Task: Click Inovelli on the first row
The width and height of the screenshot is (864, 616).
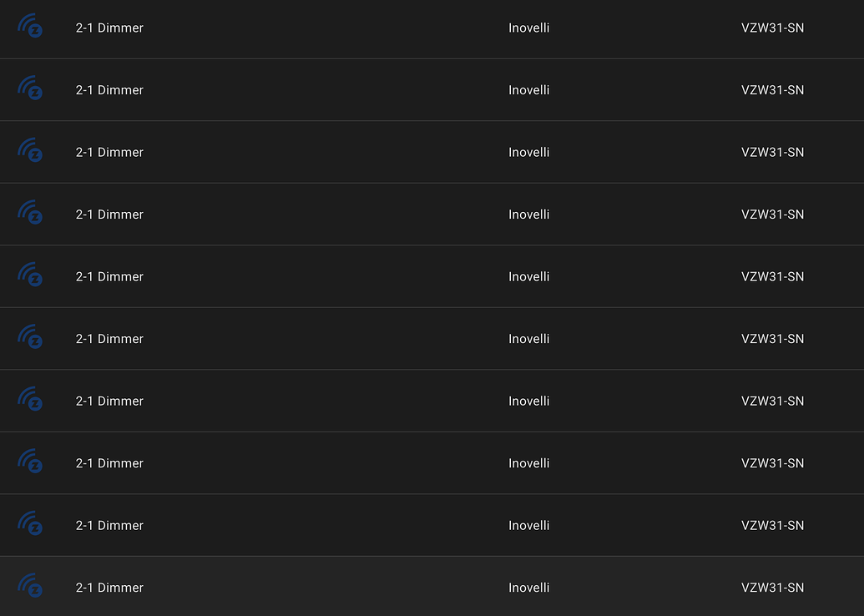Action: pyautogui.click(x=528, y=28)
